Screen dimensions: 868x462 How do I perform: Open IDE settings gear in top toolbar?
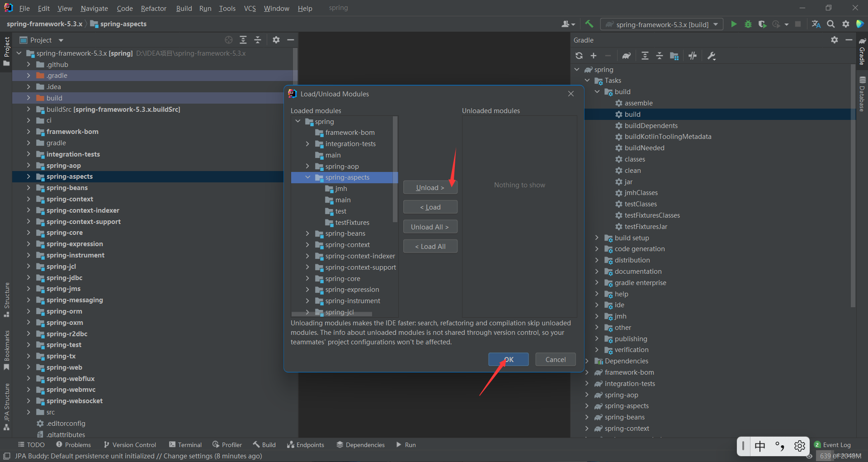(x=845, y=24)
